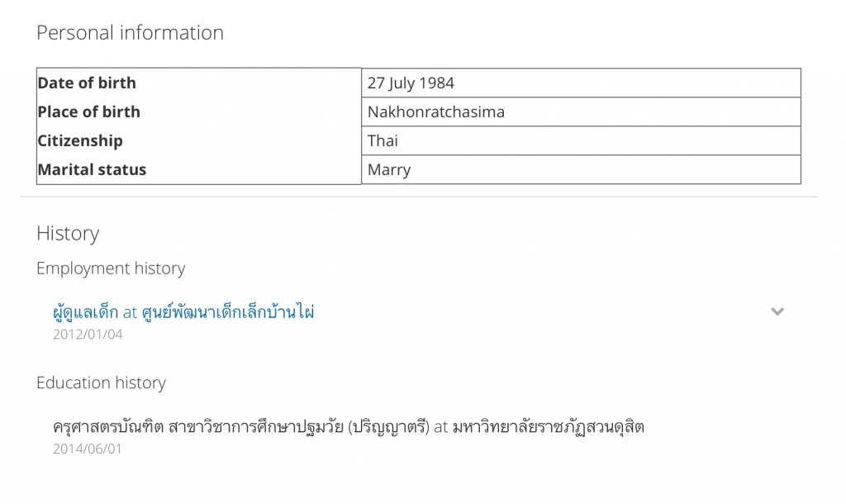The image size is (846, 504).
Task: Expand the employment entry chevron arrow
Action: pyautogui.click(x=777, y=311)
